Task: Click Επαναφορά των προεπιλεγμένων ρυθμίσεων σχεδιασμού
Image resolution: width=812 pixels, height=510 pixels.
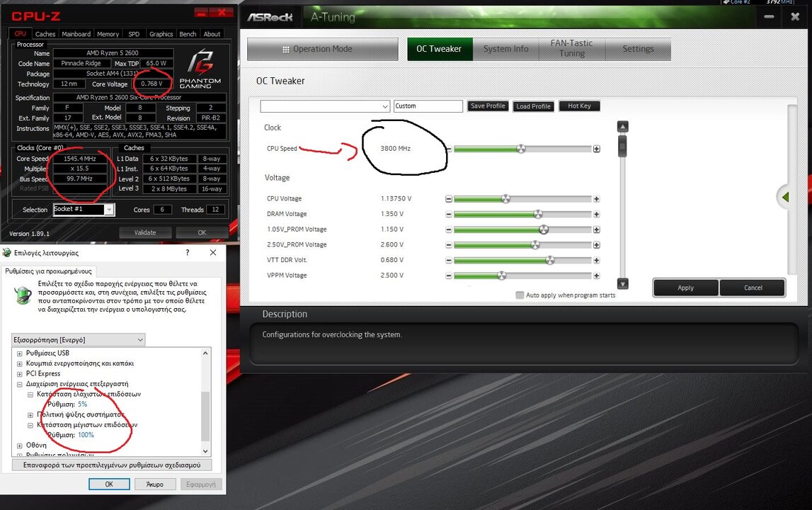Action: pos(112,465)
